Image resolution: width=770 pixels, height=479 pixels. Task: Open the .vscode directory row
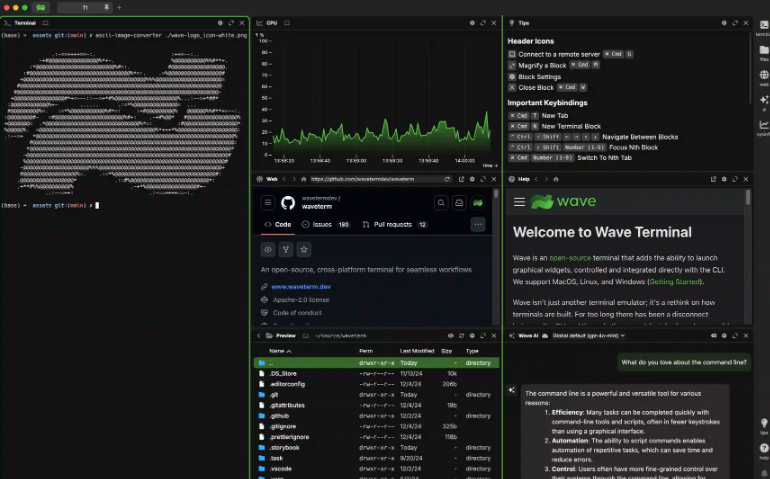(x=376, y=469)
